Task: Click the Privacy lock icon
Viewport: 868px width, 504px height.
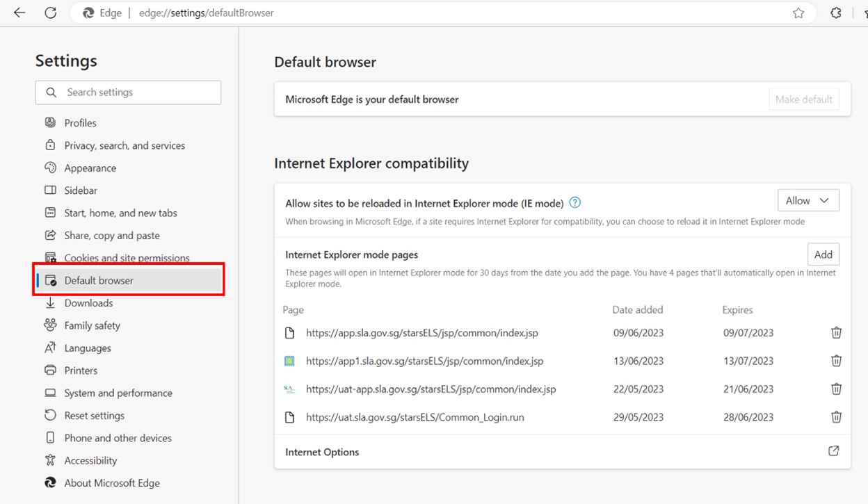Action: (x=50, y=145)
